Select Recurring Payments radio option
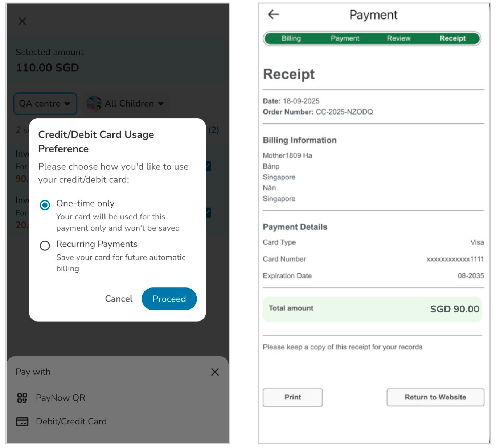This screenshot has height=448, width=500. click(45, 246)
